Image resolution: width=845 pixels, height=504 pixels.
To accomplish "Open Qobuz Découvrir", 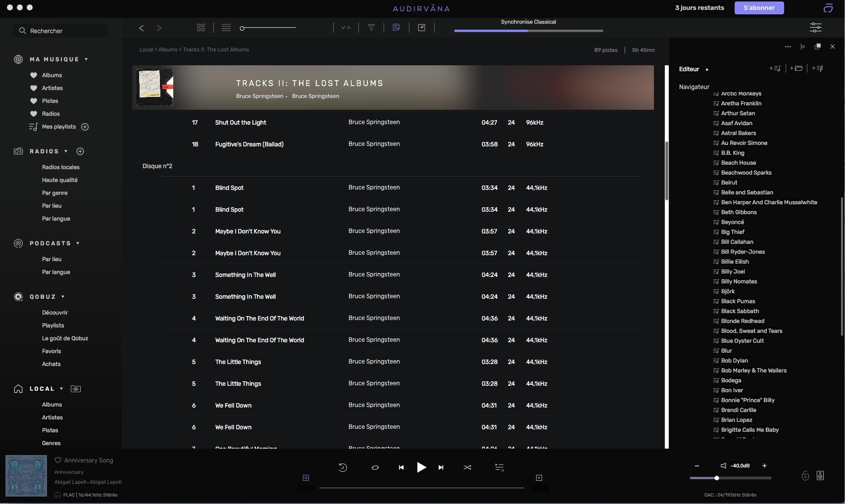I will click(55, 313).
